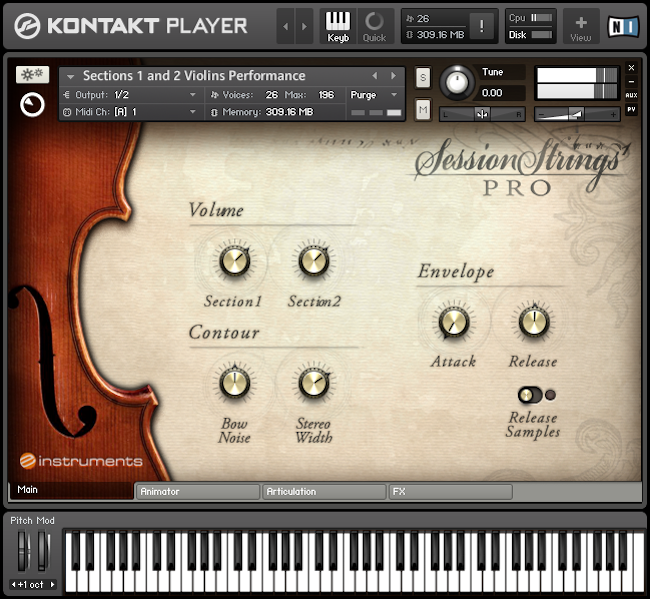Open the Articulation tab
This screenshot has width=650, height=599.
[323, 492]
